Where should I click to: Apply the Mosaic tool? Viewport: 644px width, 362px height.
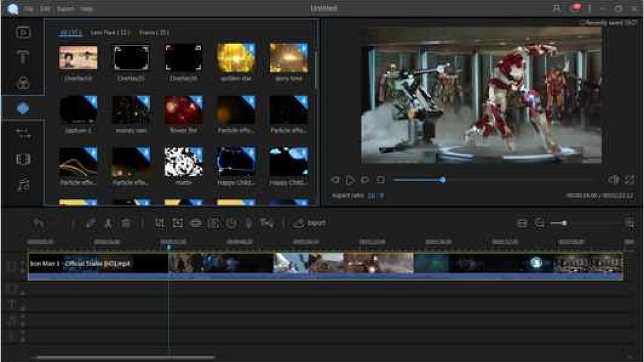coord(196,223)
